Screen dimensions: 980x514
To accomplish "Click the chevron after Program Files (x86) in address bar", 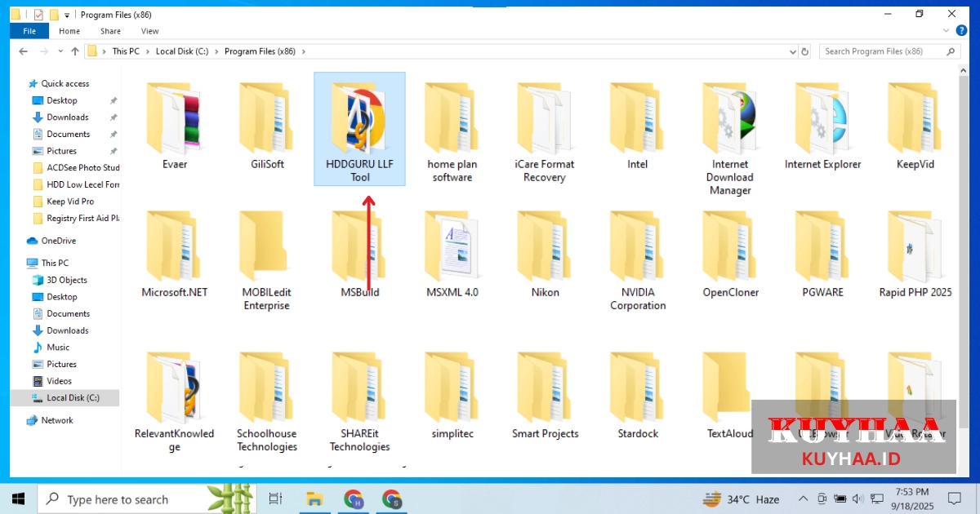I will coord(304,51).
